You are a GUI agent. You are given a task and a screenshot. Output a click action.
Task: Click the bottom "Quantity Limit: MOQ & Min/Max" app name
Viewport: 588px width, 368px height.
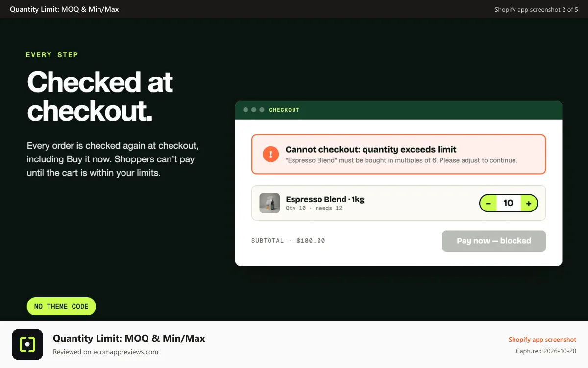(x=129, y=338)
